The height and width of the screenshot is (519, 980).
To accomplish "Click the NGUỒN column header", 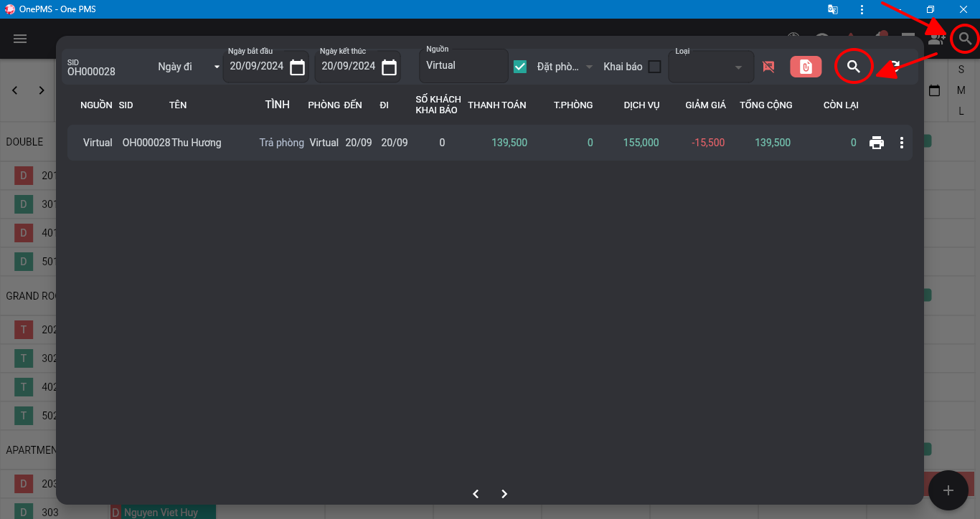I will click(x=96, y=105).
